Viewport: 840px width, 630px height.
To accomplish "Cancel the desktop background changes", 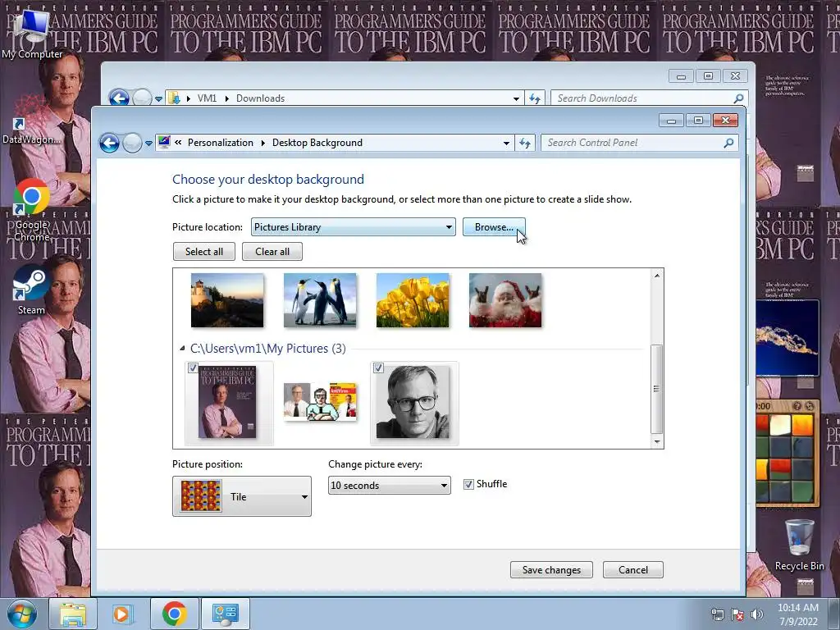I will (633, 570).
